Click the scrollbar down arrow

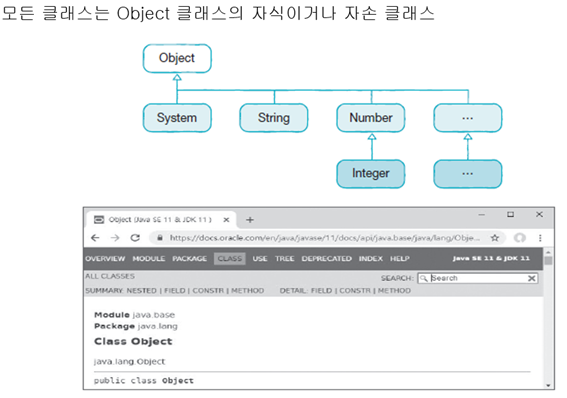point(549,386)
